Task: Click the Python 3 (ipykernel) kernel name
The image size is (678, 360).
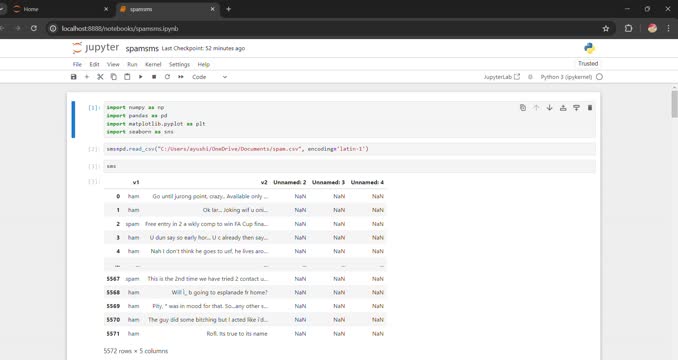Action: pyautogui.click(x=566, y=77)
